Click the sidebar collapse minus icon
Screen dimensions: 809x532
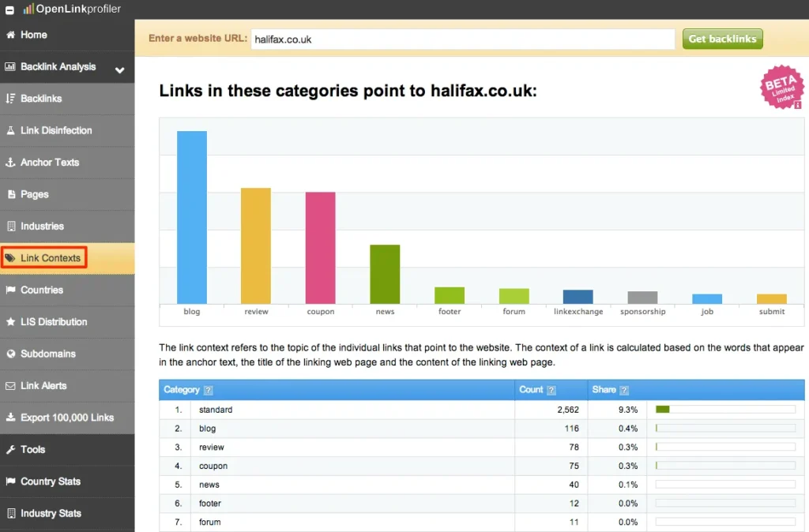9,9
